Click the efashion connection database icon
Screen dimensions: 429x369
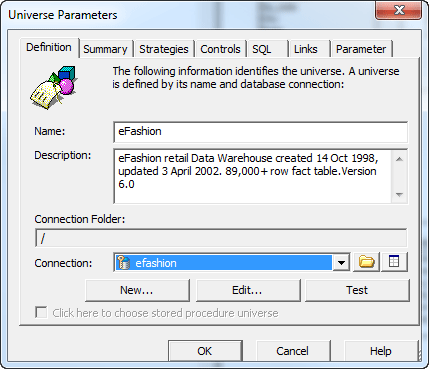(x=124, y=263)
